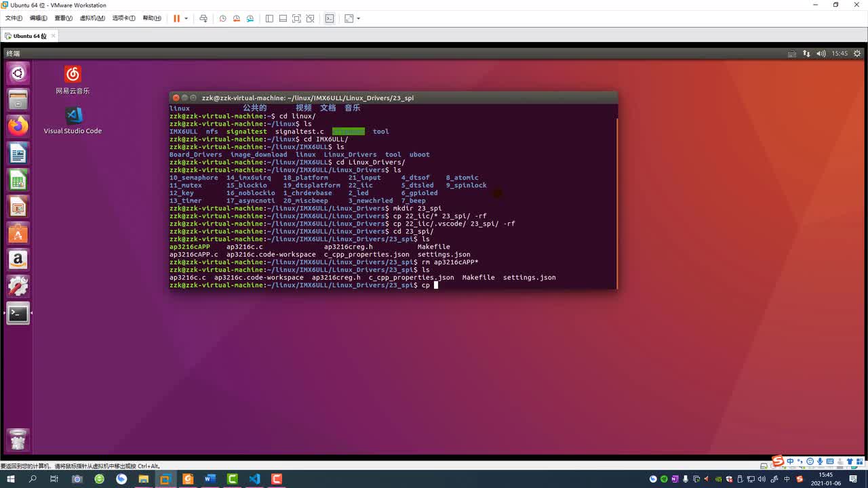Toggle the thumbnail bar view
This screenshot has height=488, width=868.
click(283, 18)
